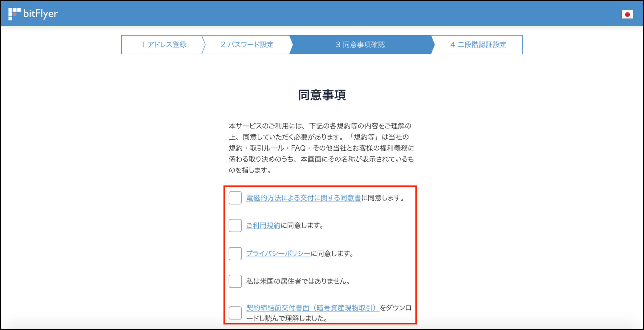
Task: Enable the プライバシーポリシー agreement checkbox
Action: 235,253
